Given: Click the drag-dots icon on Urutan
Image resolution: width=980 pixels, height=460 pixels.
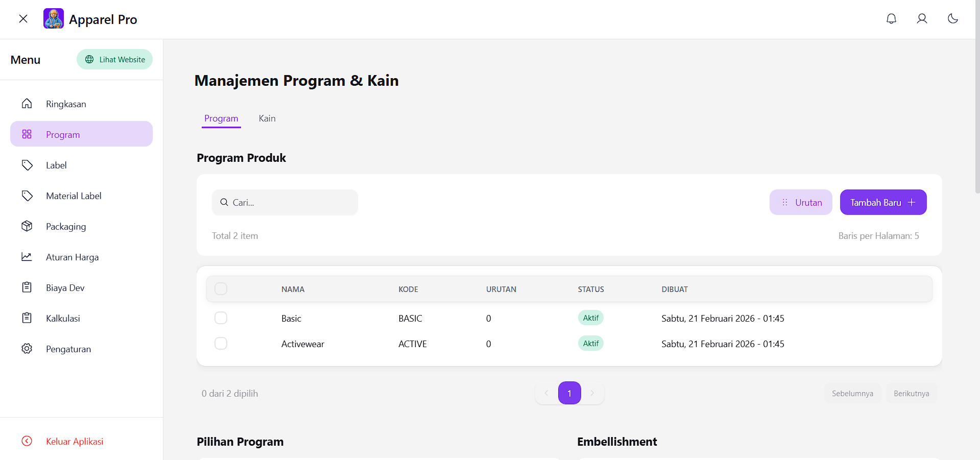Looking at the screenshot, I should pos(785,202).
